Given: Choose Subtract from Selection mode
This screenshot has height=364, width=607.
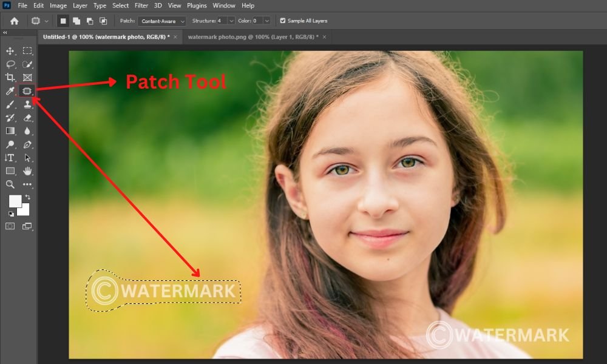Looking at the screenshot, I should point(90,21).
